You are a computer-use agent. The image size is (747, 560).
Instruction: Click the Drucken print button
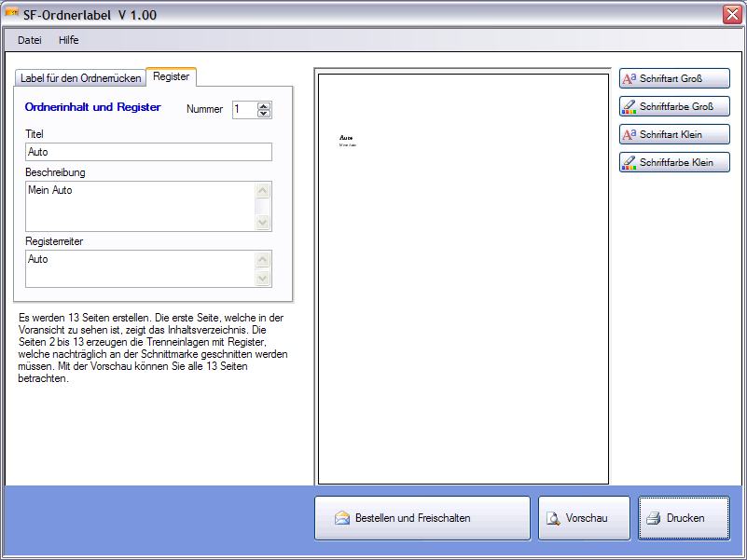click(685, 518)
